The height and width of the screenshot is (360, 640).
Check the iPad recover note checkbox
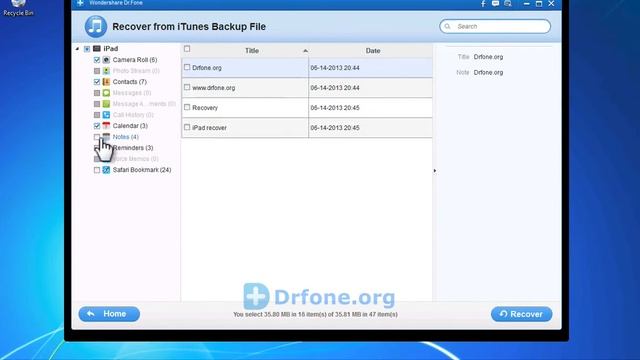tap(187, 127)
